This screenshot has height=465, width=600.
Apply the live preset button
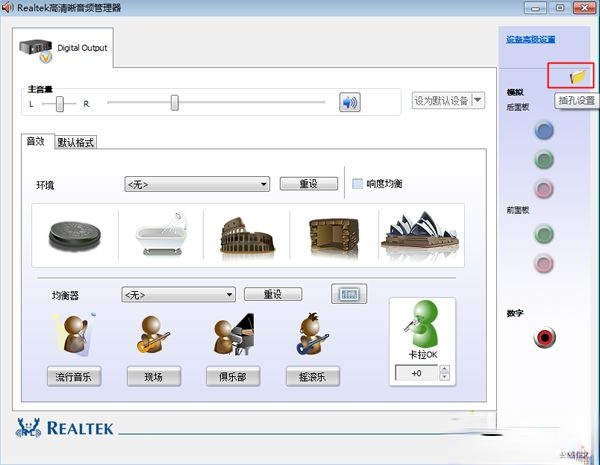coord(153,377)
